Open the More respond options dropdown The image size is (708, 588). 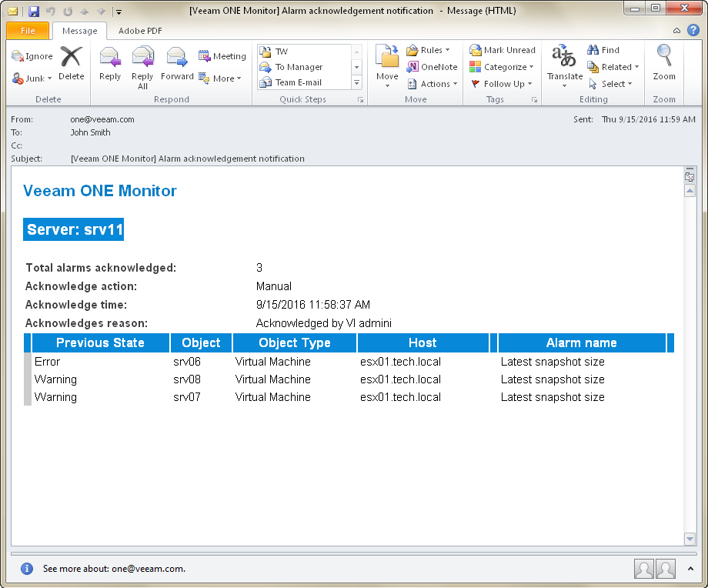pos(220,79)
